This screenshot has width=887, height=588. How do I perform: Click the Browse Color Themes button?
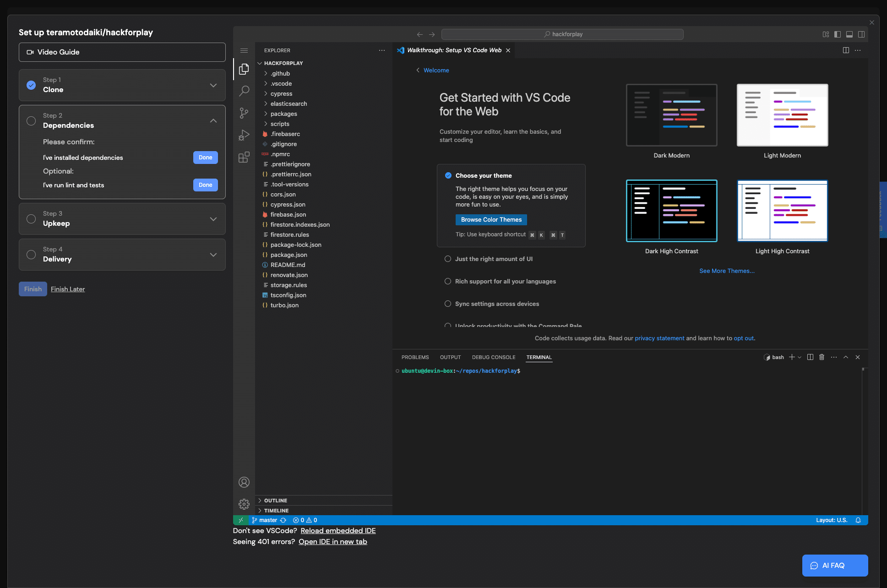491,220
